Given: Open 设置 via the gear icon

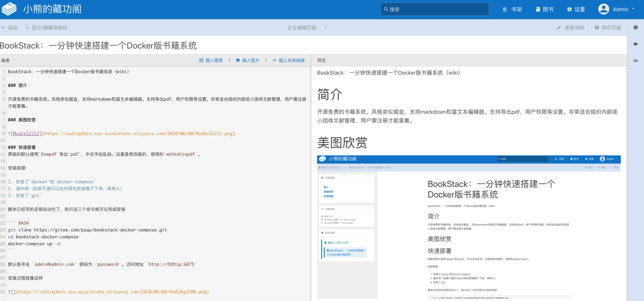Looking at the screenshot, I should point(569,10).
